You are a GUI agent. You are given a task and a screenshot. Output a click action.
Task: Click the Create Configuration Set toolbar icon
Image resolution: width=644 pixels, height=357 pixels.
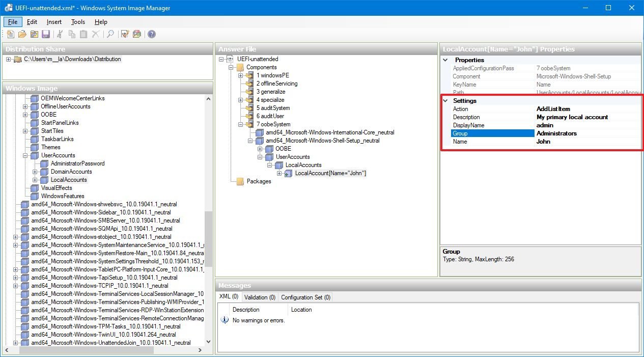136,34
